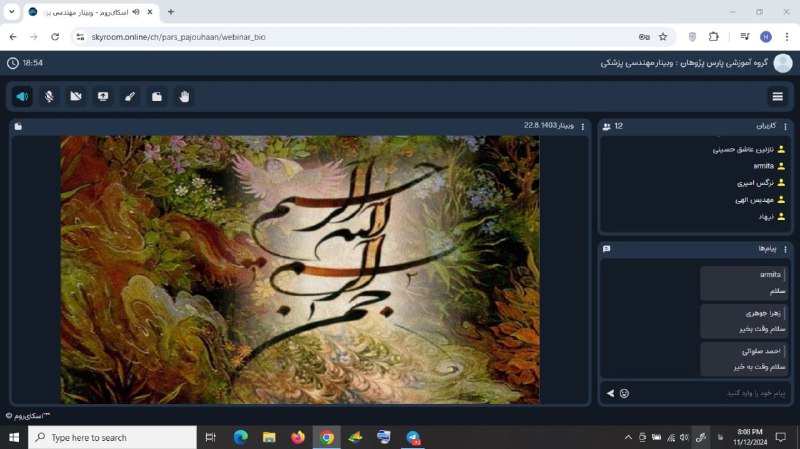Click the document icon in presentation panel

click(18, 127)
